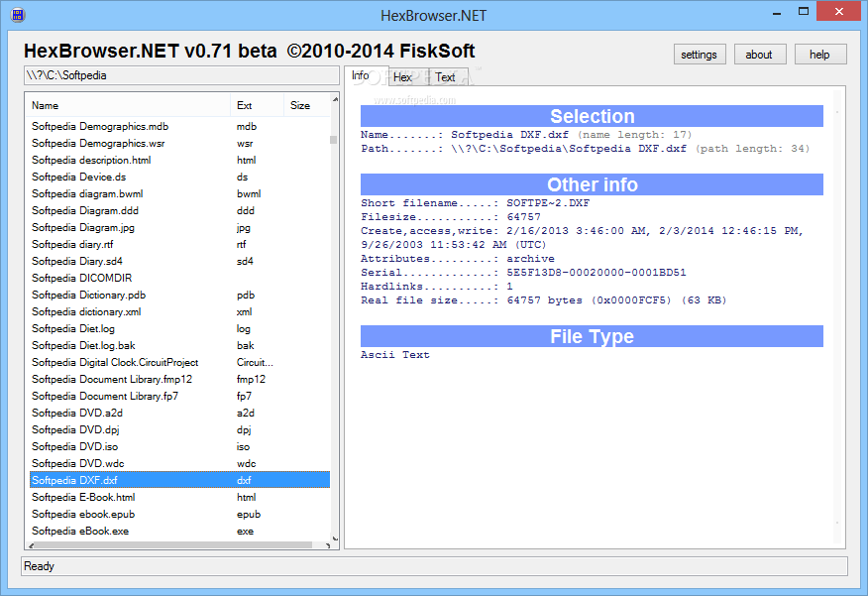Screen dimensions: 868x596
Task: Select Softpedia Diagram.ddd file
Action: pyautogui.click(x=179, y=210)
